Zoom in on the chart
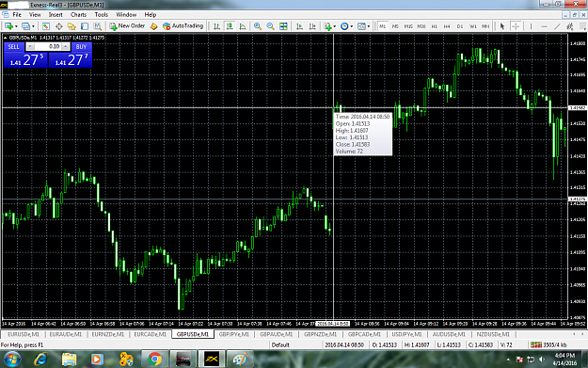The width and height of the screenshot is (588, 368). point(257,26)
